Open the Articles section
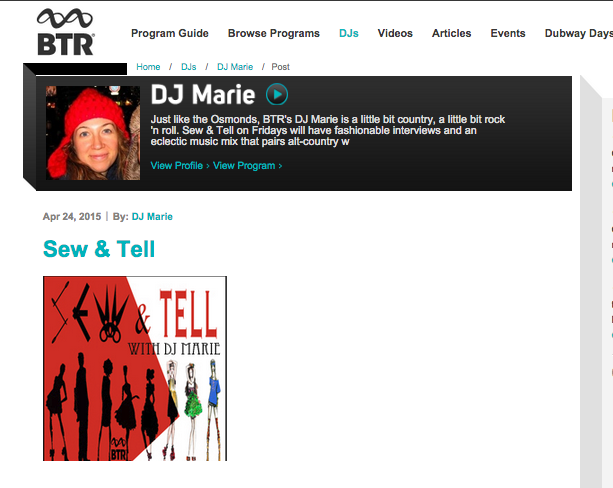This screenshot has width=613, height=488. [x=452, y=33]
